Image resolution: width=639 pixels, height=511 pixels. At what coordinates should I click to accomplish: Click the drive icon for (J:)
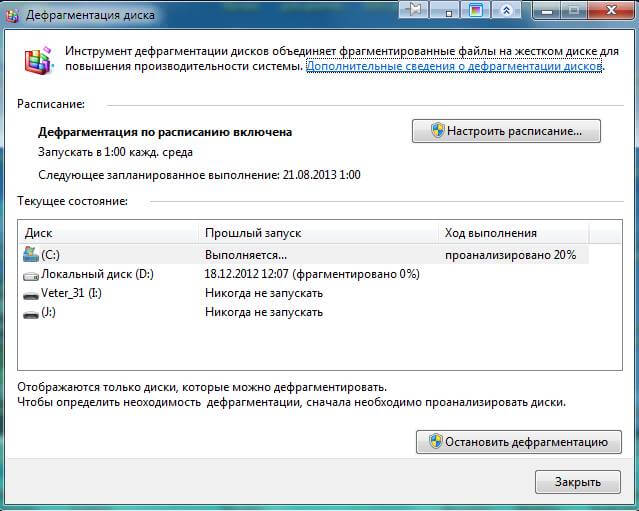[31, 315]
